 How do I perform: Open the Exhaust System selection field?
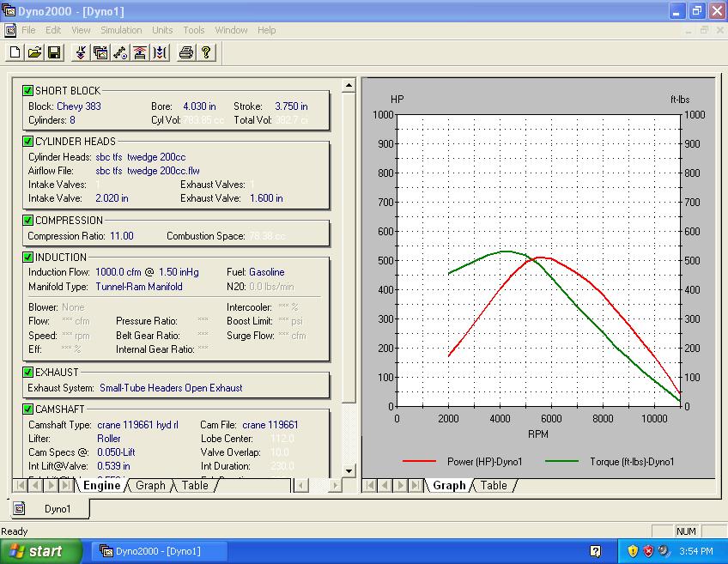171,388
